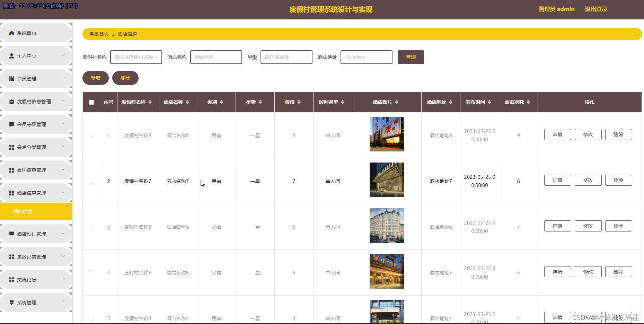Check the row checkbox for 酒店名称6

click(91, 227)
